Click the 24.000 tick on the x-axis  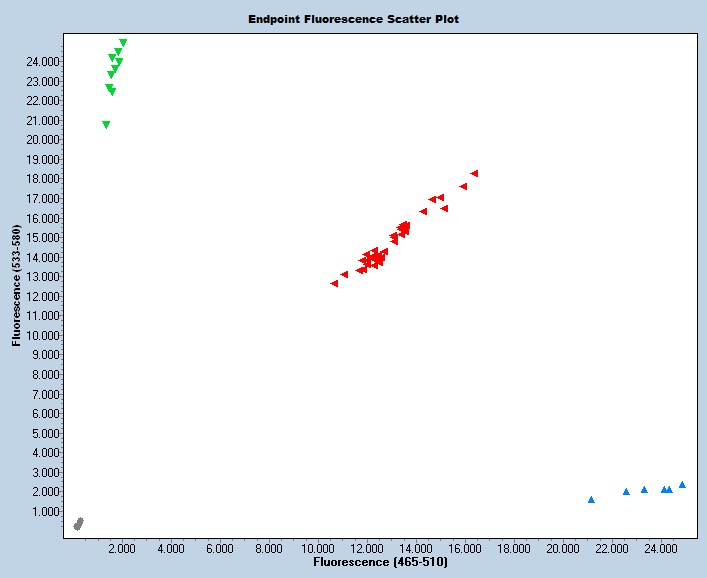660,549
